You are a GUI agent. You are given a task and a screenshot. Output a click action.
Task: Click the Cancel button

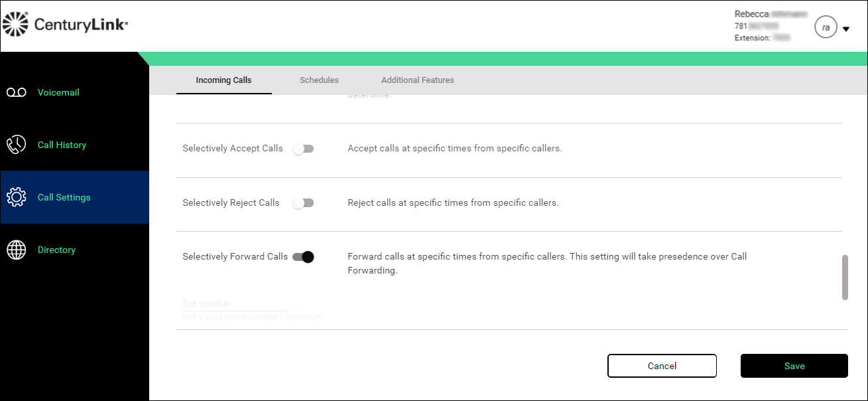(x=662, y=366)
